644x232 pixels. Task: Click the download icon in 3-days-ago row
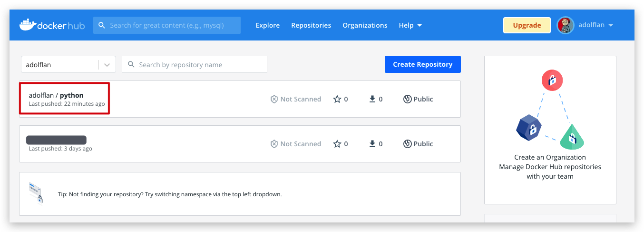[x=372, y=144]
